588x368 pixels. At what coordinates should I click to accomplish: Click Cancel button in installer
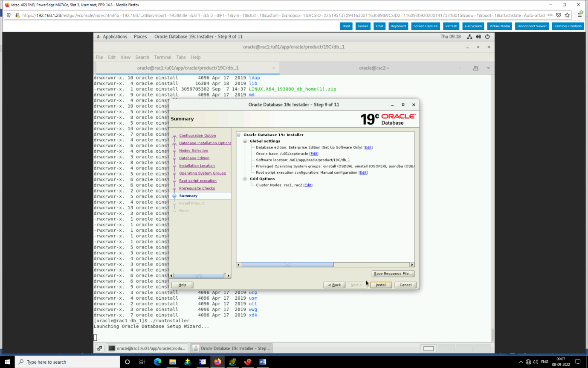406,285
